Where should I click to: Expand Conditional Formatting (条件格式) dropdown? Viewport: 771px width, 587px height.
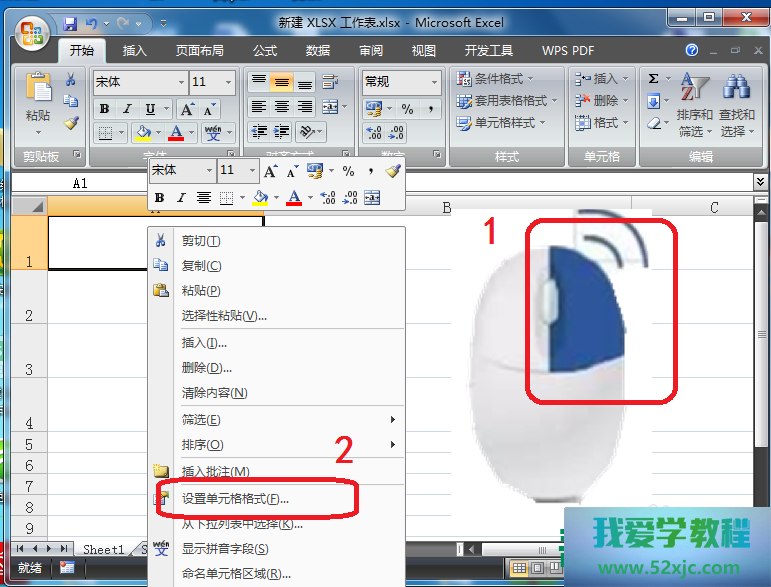(497, 78)
